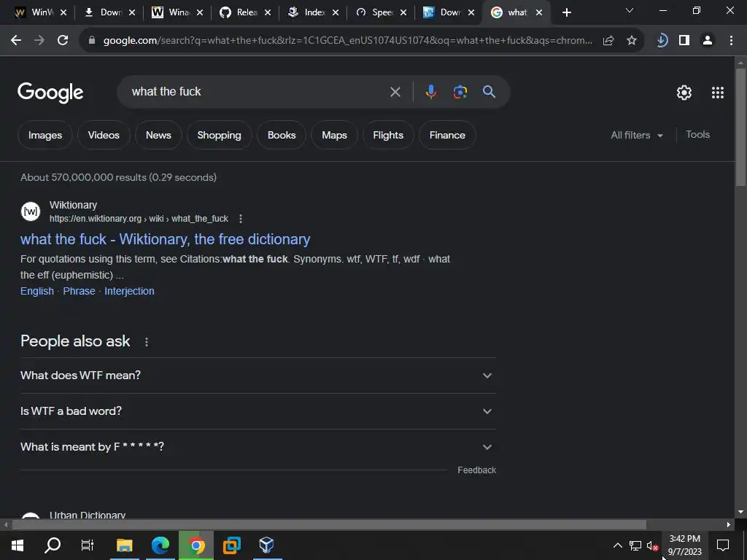Open three-dot menu next to People also ask
The image size is (747, 560).
pyautogui.click(x=147, y=342)
